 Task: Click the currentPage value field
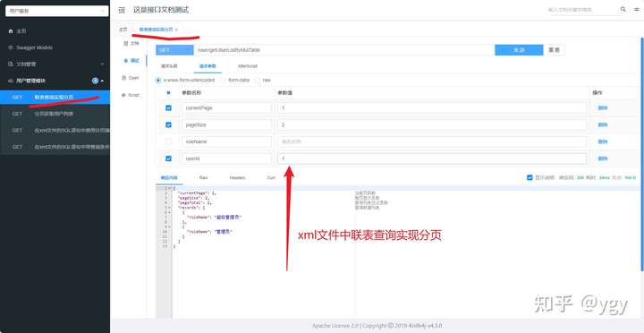click(x=432, y=107)
